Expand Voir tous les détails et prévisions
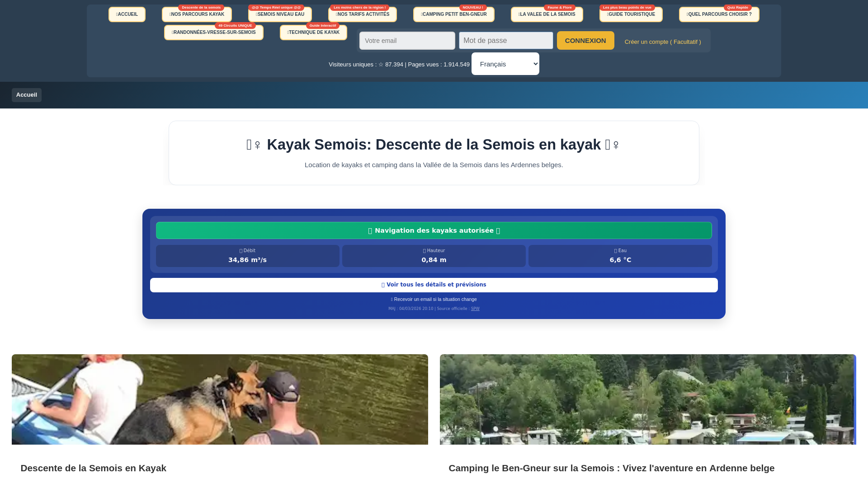 (x=434, y=285)
